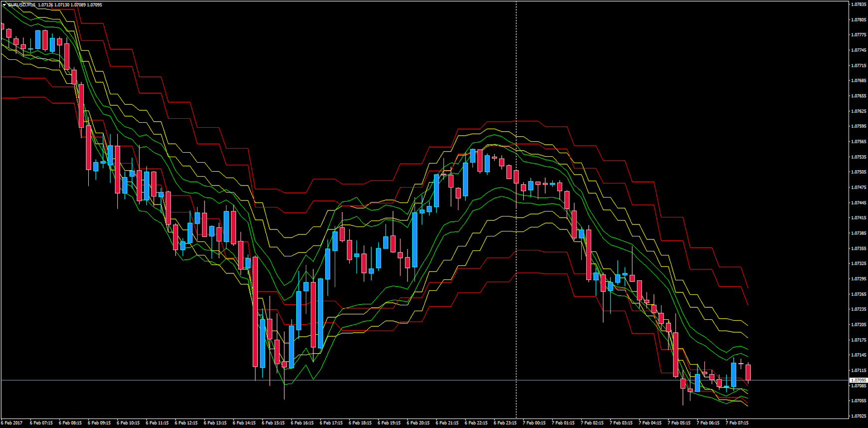The image size is (868, 428).
Task: Click the 1.07775 price axis label
Action: click(x=858, y=35)
